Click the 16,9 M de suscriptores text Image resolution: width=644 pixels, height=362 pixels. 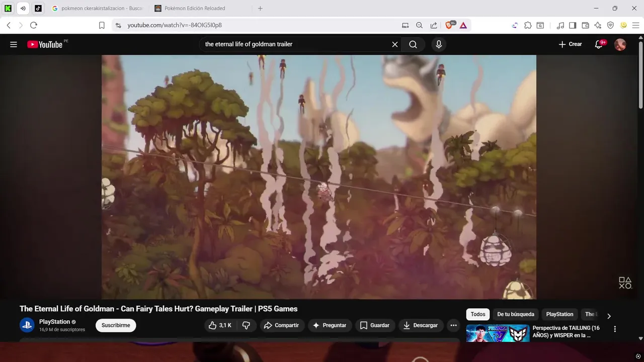(62, 330)
